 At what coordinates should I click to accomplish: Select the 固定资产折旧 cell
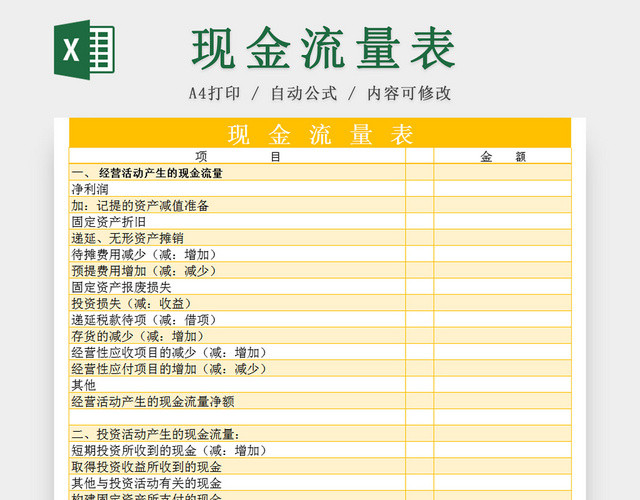237,221
